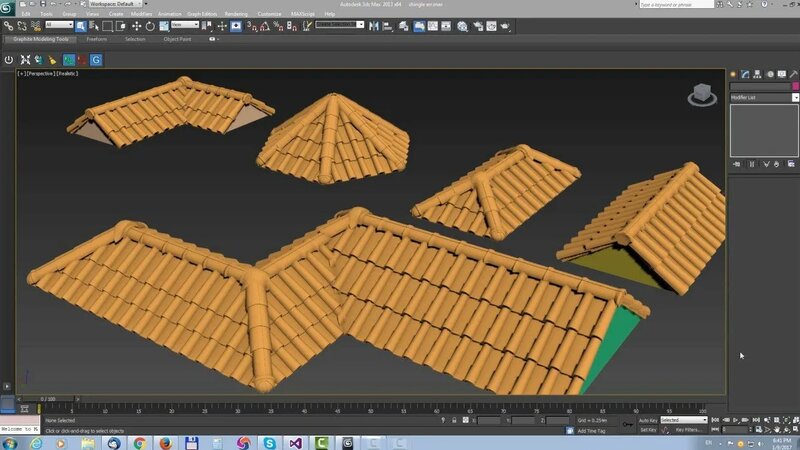The height and width of the screenshot is (450, 800).
Task: Open the Render Setup dialog
Action: 478,26
